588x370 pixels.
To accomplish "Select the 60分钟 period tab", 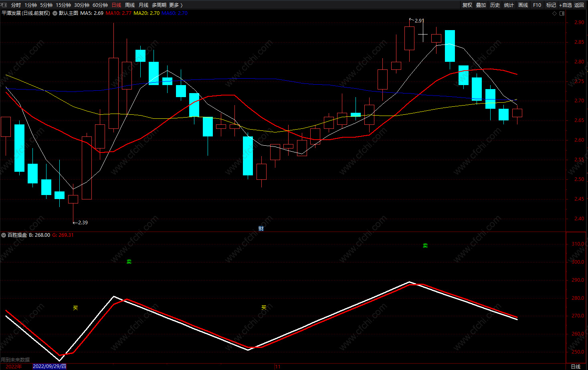I will pos(100,5).
